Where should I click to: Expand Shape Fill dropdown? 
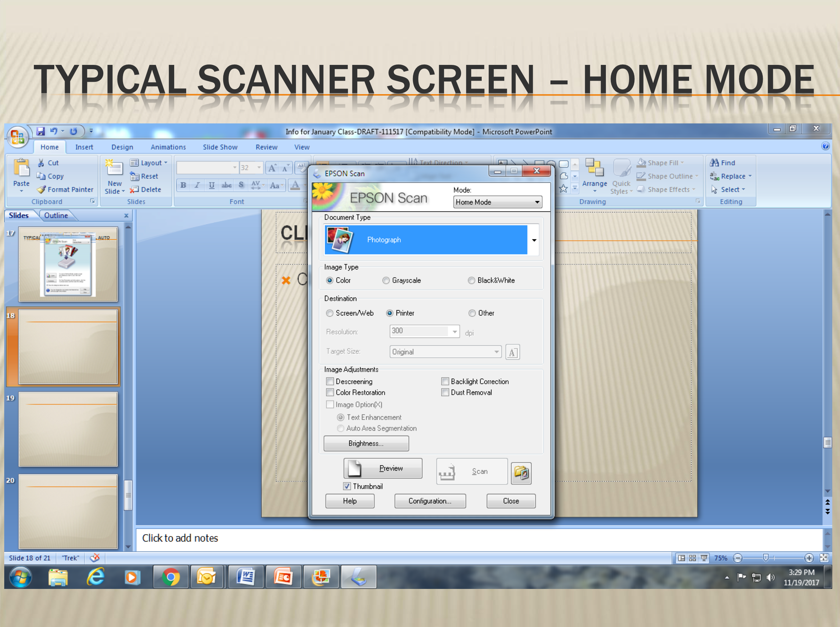click(x=682, y=163)
